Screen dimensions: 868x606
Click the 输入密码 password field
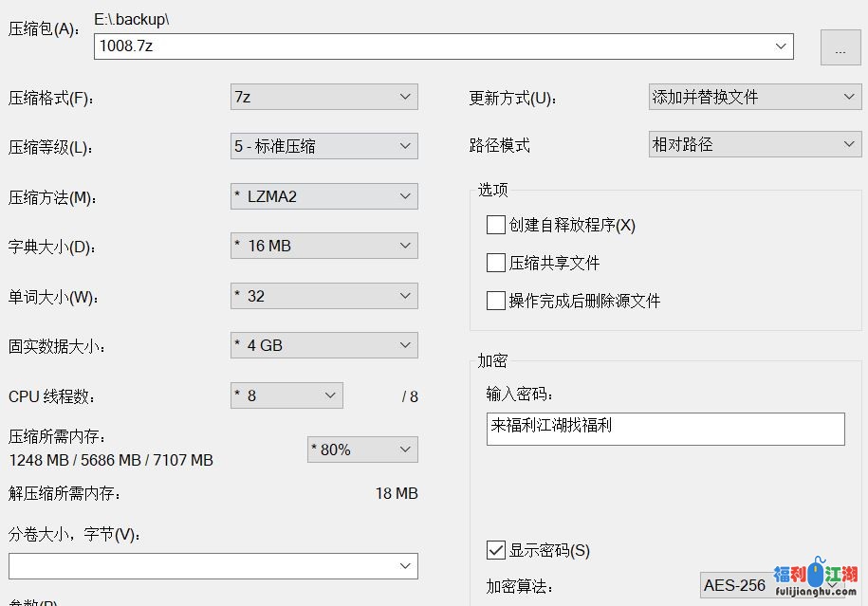(x=664, y=429)
